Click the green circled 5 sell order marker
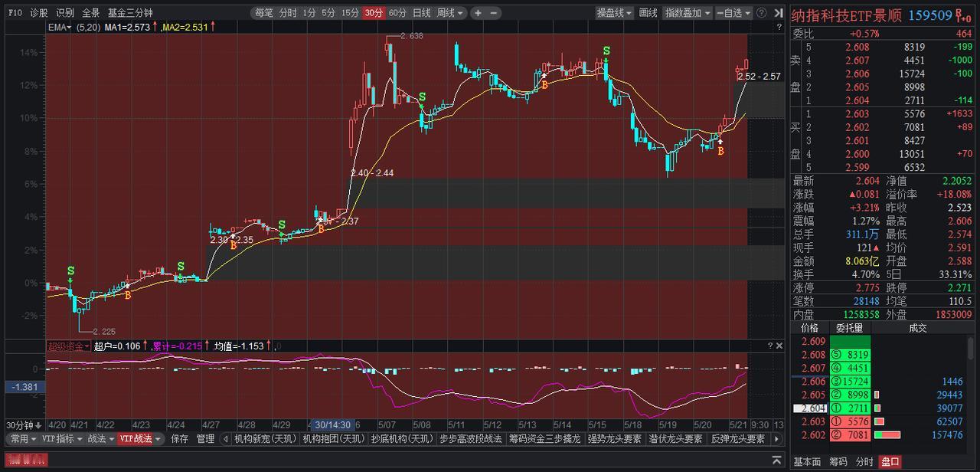 coord(838,355)
